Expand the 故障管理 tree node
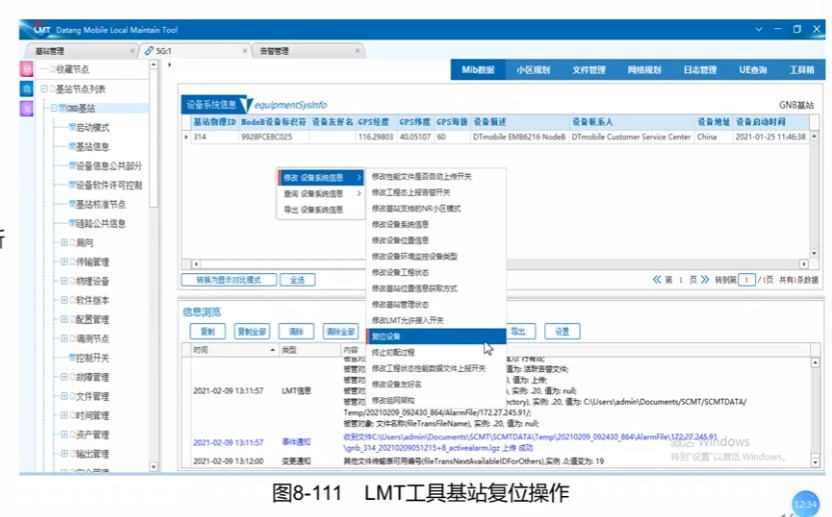Viewport: 832px width, 517px height. [x=64, y=377]
